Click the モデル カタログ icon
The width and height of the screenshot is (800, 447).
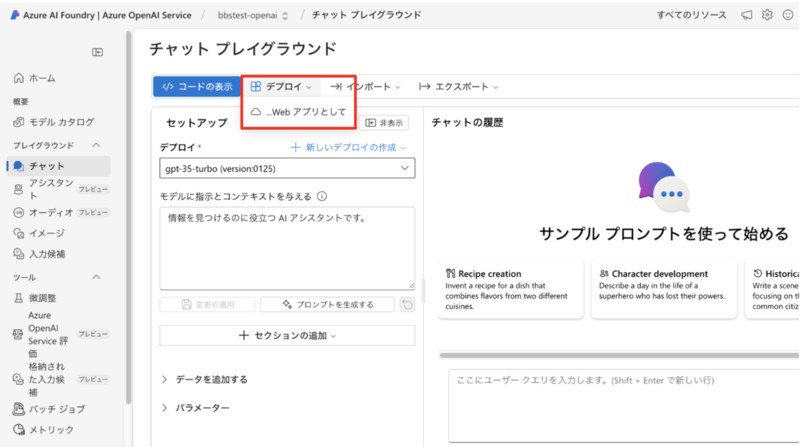point(18,122)
